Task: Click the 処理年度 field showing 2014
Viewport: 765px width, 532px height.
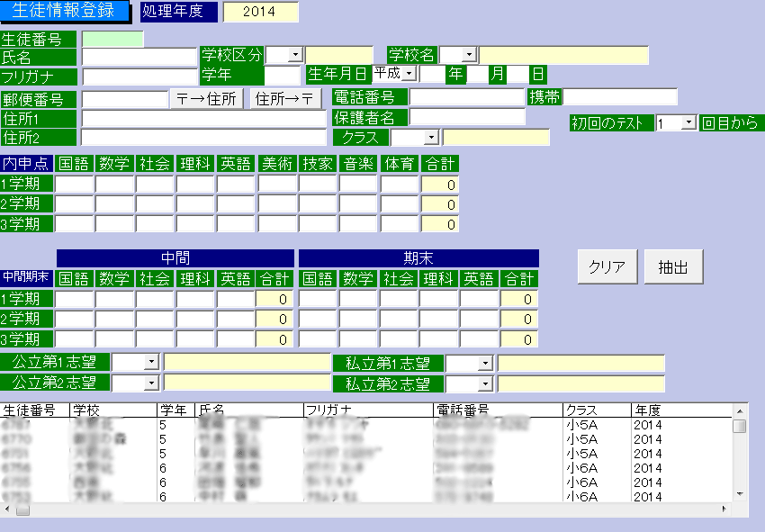Action: click(x=260, y=12)
